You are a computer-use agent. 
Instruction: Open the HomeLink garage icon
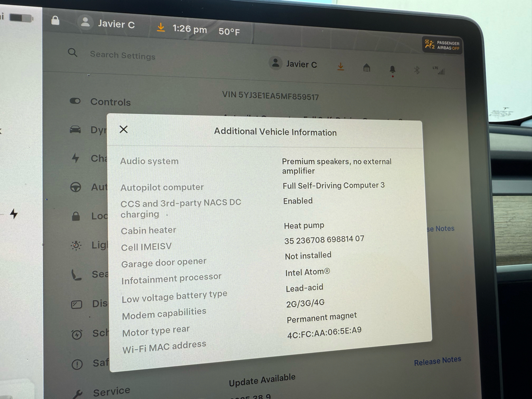point(367,68)
